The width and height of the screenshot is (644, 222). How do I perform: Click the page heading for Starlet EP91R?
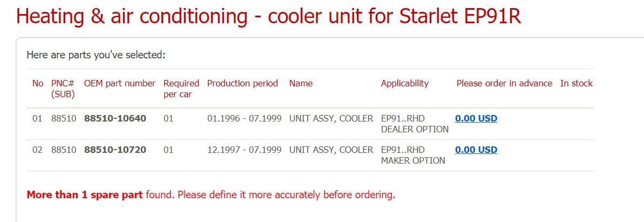[269, 16]
